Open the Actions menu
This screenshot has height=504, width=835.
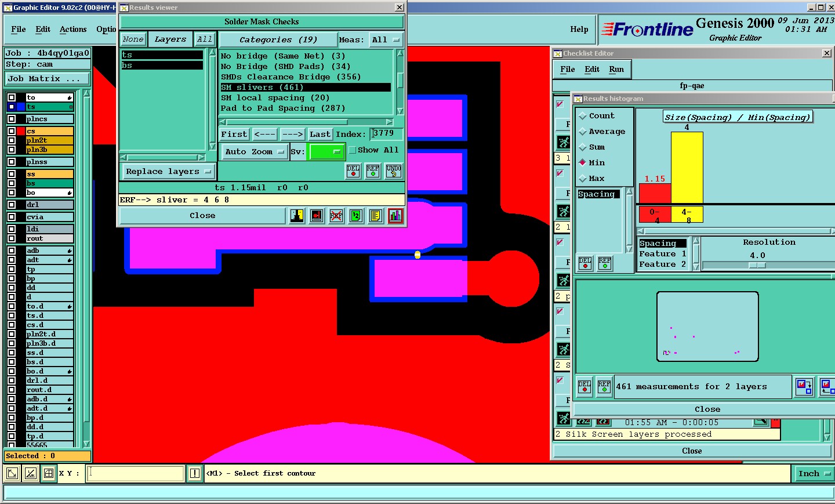(73, 29)
